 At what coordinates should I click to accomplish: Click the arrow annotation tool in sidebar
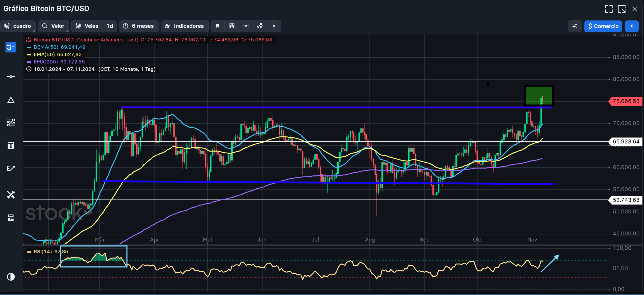point(11,168)
